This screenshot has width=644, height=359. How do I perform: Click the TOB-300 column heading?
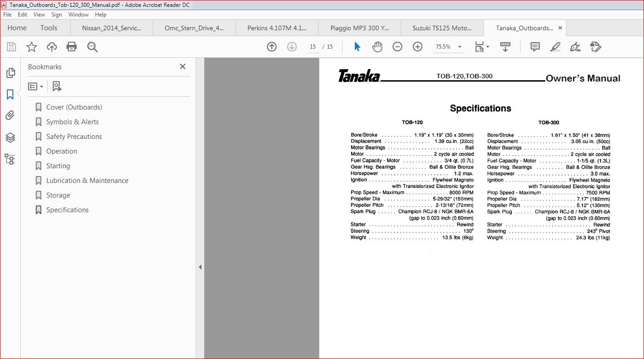(x=549, y=122)
